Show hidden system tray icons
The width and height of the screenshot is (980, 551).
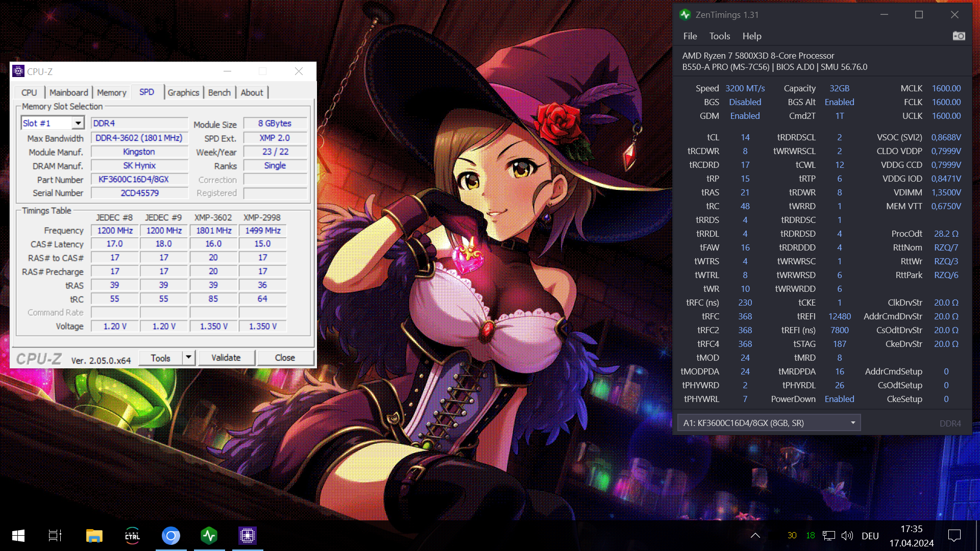point(755,535)
